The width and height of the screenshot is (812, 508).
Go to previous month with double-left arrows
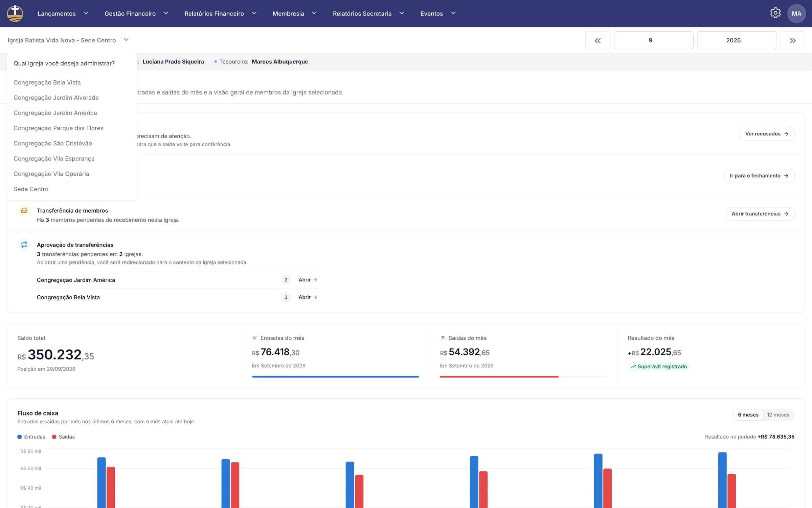pos(598,40)
